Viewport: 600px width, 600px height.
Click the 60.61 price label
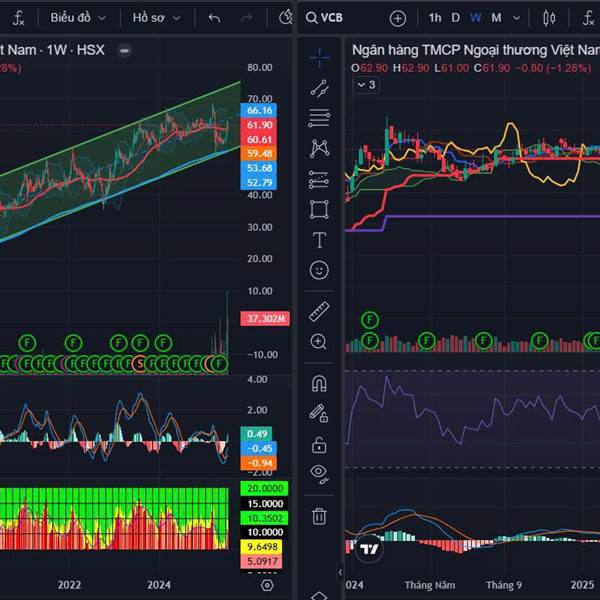259,140
